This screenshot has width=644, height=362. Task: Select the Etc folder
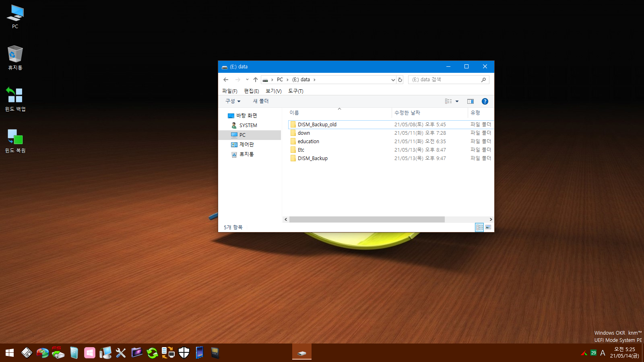click(x=391, y=150)
